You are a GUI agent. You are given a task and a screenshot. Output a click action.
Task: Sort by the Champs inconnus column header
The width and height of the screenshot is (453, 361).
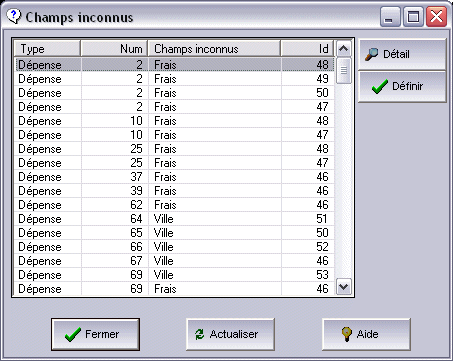tap(214, 49)
